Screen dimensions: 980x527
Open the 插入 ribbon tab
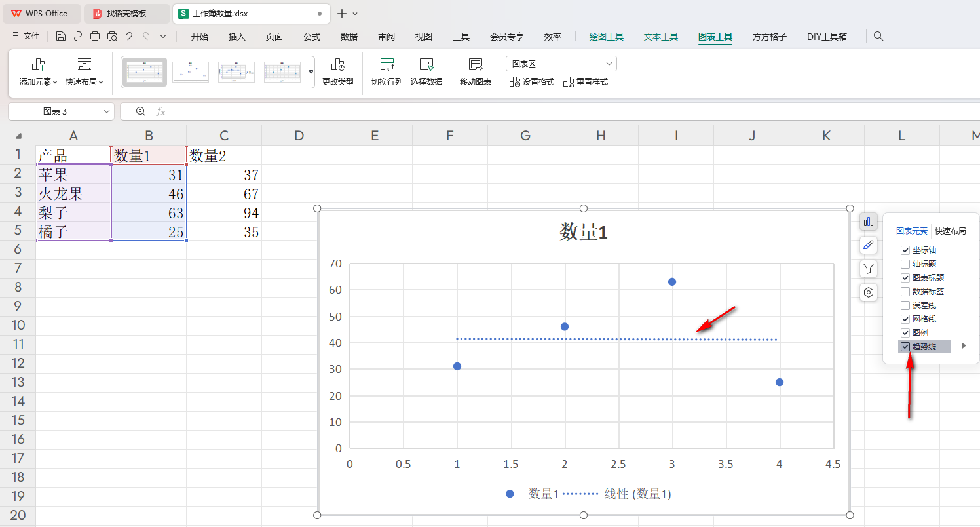pos(237,37)
